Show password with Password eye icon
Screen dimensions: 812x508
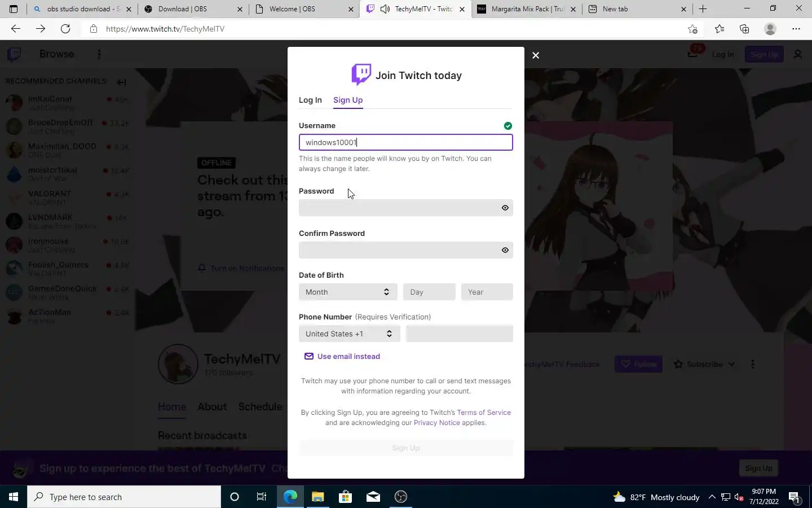505,208
